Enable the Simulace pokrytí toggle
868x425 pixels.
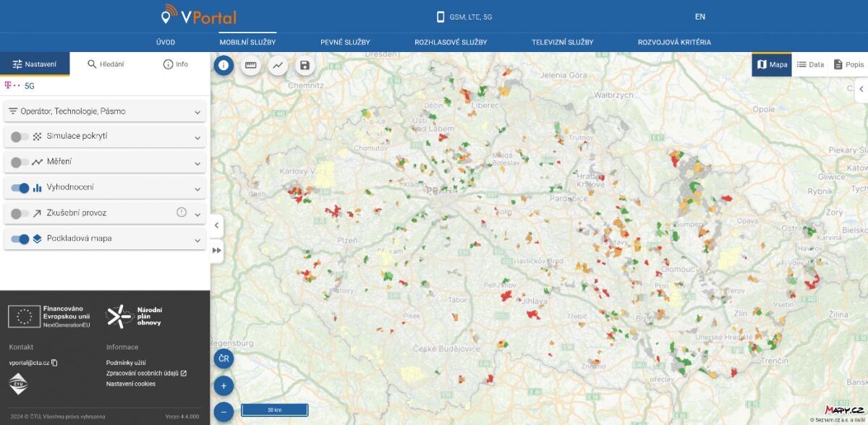click(20, 137)
